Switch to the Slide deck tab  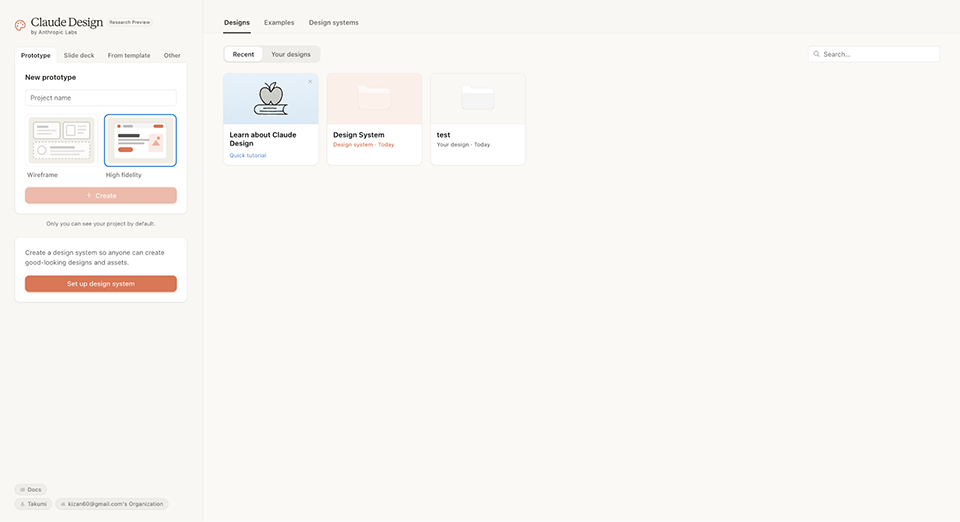[79, 55]
